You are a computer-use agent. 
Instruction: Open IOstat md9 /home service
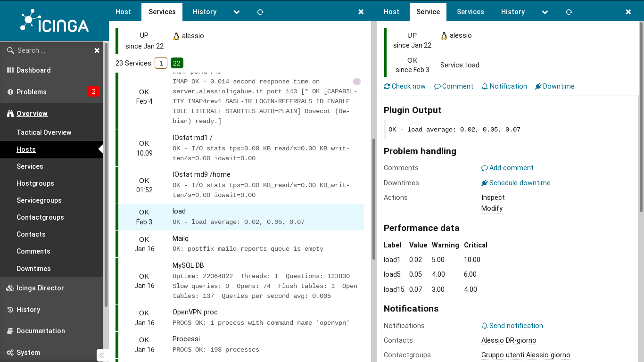[x=201, y=174]
